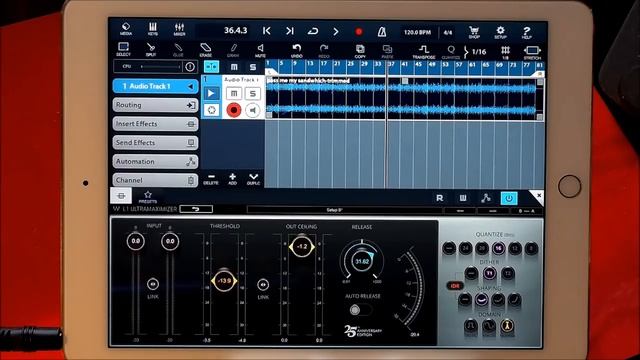
Task: Tap the write automation W button
Action: tap(463, 198)
